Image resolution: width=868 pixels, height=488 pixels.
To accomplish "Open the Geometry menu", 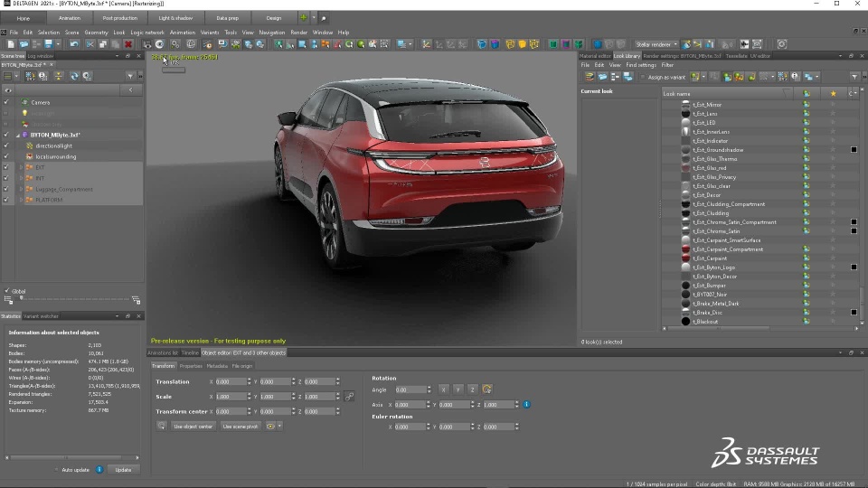I will click(x=96, y=33).
